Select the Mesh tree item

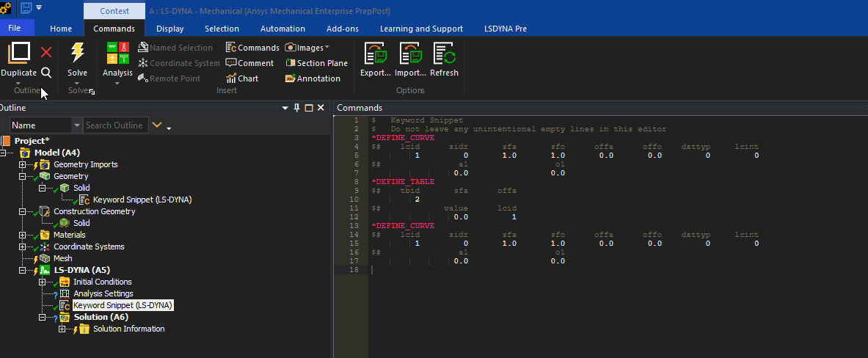(x=62, y=258)
